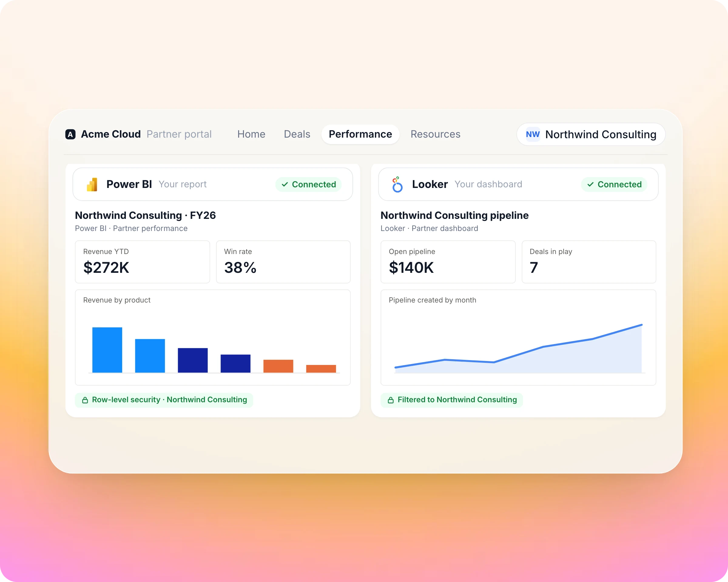The image size is (728, 582).
Task: Select the Performance tab
Action: click(x=360, y=134)
